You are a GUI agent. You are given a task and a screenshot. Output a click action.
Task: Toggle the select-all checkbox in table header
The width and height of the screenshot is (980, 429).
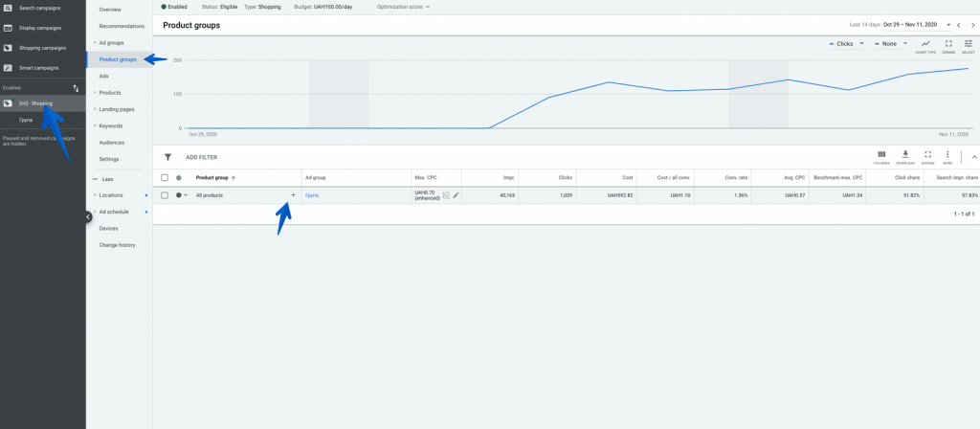[165, 178]
